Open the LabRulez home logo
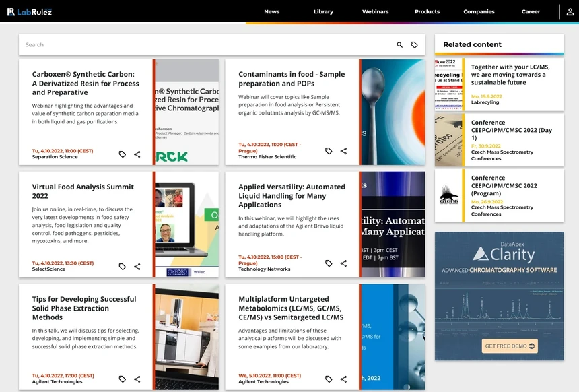579x392 pixels. click(30, 12)
